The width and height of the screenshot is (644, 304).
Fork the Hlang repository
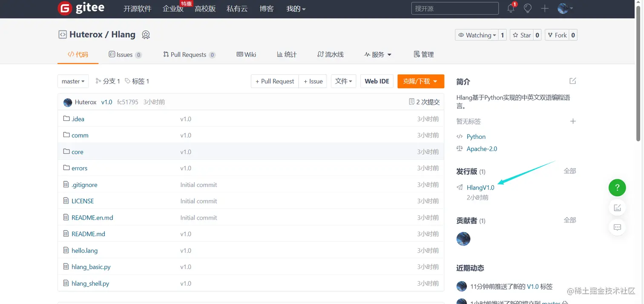pos(557,35)
